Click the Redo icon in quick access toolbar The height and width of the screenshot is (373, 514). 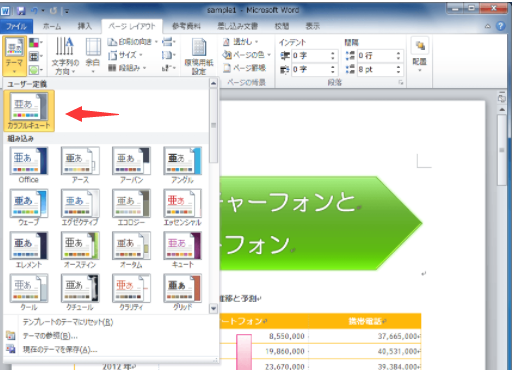point(53,11)
